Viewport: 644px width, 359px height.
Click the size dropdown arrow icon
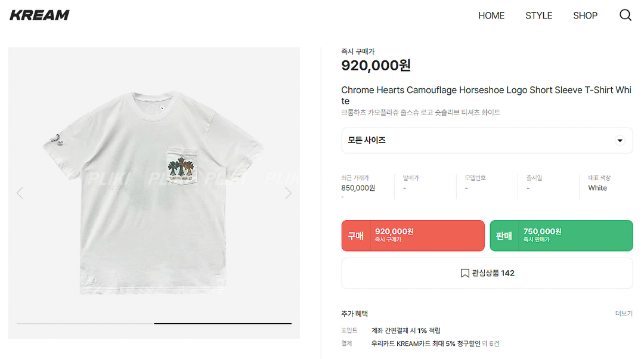[620, 141]
